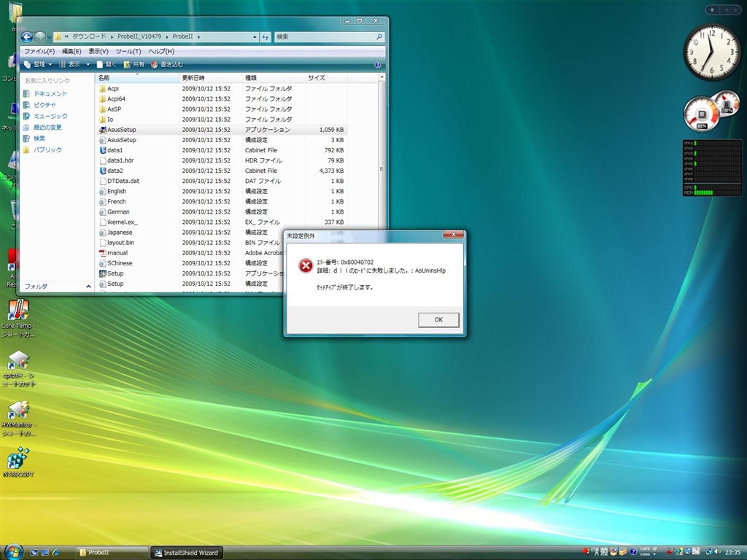Click the refresh button beside address bar
Image resolution: width=747 pixels, height=560 pixels.
(x=266, y=36)
